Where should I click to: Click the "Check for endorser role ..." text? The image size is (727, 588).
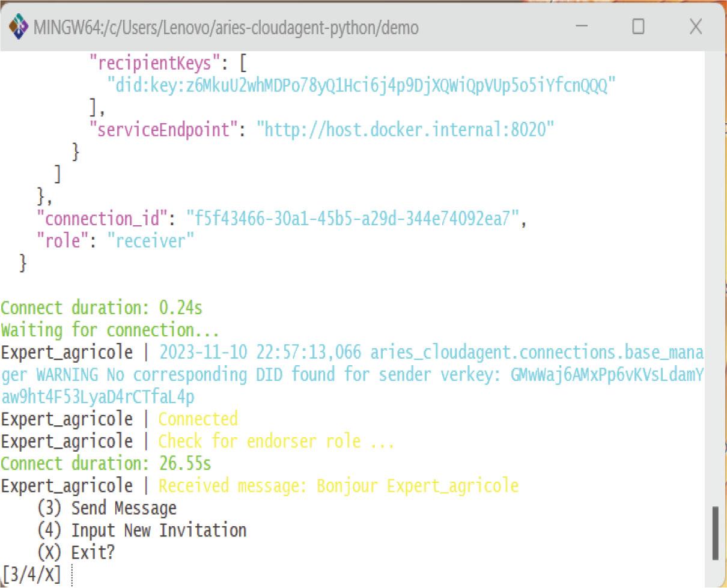(276, 441)
